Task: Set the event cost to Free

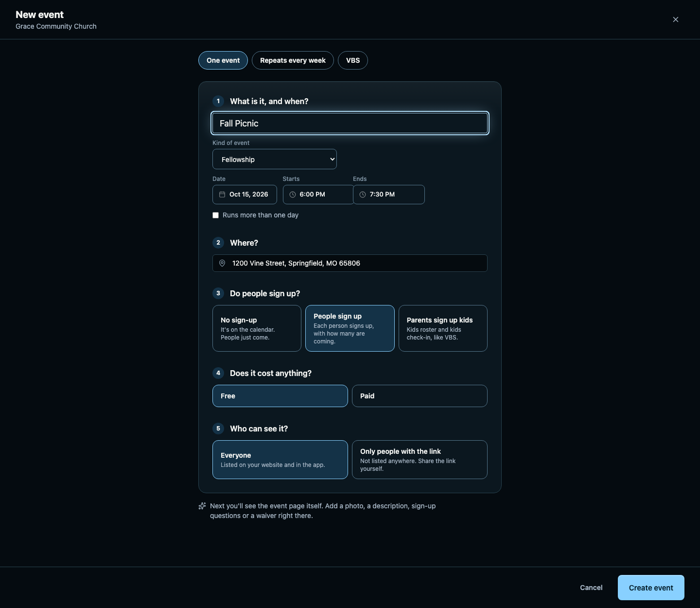Action: pos(280,396)
